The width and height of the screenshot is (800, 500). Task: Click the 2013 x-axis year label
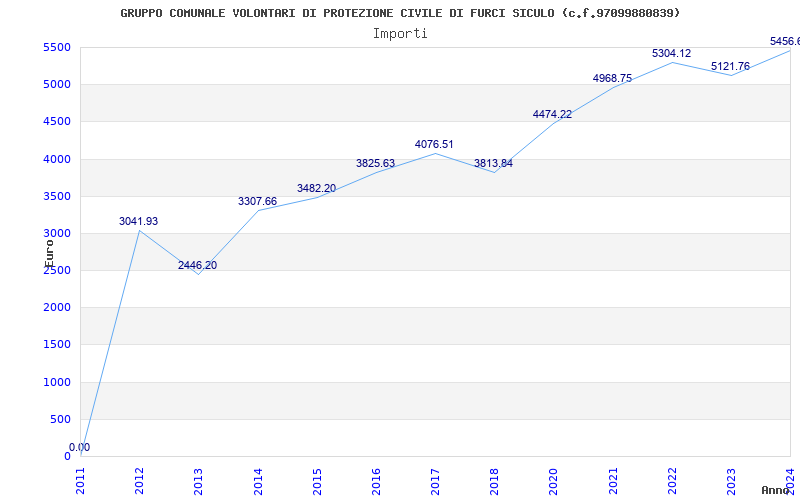click(x=198, y=481)
